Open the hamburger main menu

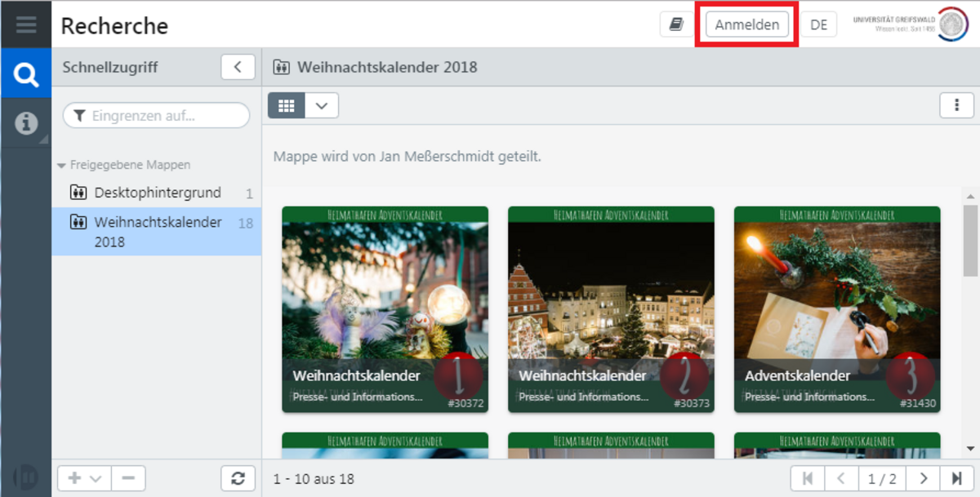pyautogui.click(x=25, y=24)
